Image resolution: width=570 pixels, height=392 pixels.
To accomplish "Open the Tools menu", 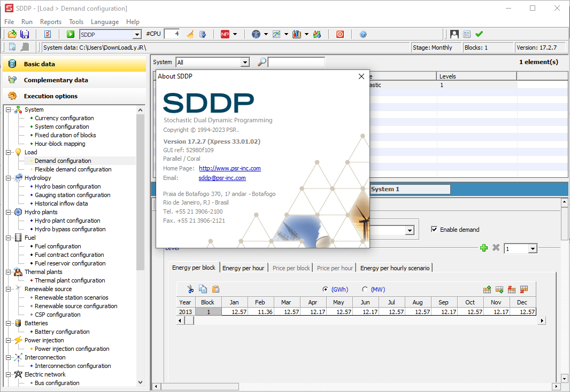I will tap(75, 22).
